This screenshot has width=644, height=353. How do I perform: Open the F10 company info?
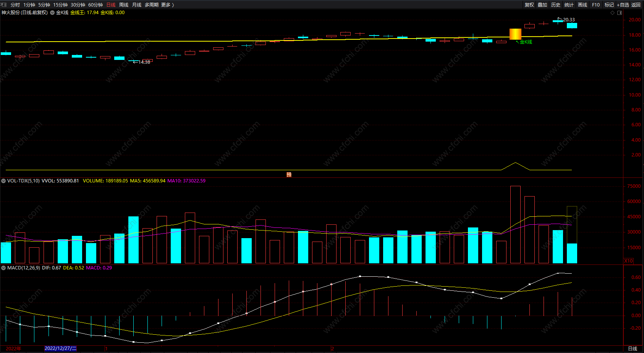click(x=596, y=5)
